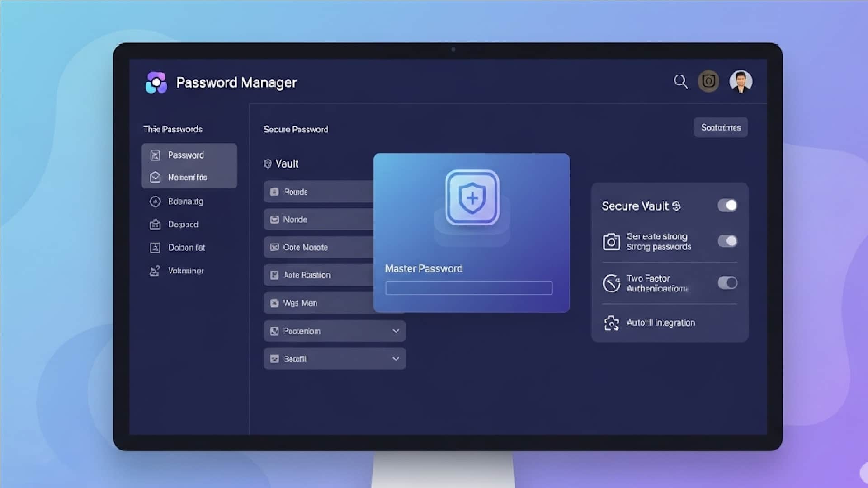The image size is (868, 488).
Task: Click the shield icon near the profile avatar
Action: pyautogui.click(x=708, y=81)
